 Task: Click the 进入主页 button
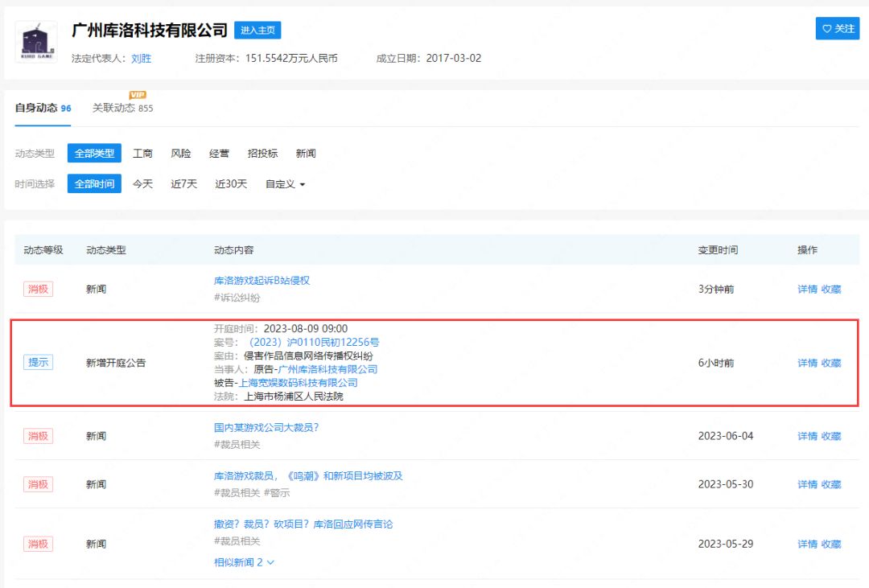[257, 30]
